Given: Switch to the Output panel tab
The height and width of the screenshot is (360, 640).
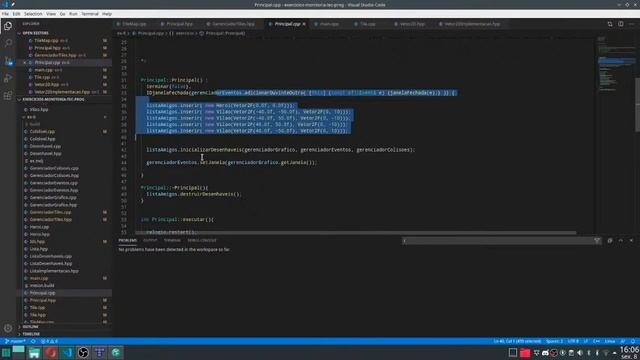Looking at the screenshot, I should 150,240.
